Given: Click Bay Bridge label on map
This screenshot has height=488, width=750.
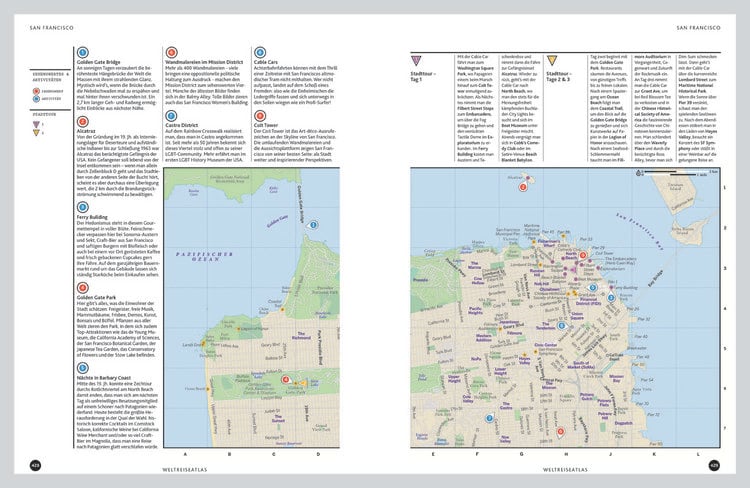Looking at the screenshot, I should [x=655, y=278].
